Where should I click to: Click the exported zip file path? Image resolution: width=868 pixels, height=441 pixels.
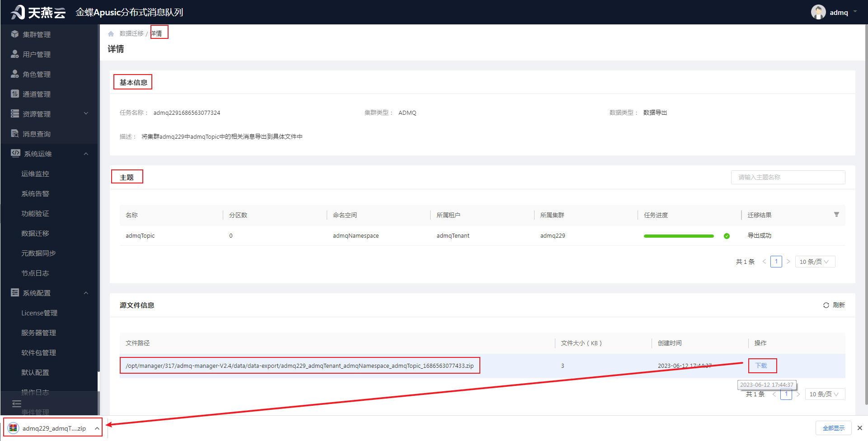coord(300,366)
